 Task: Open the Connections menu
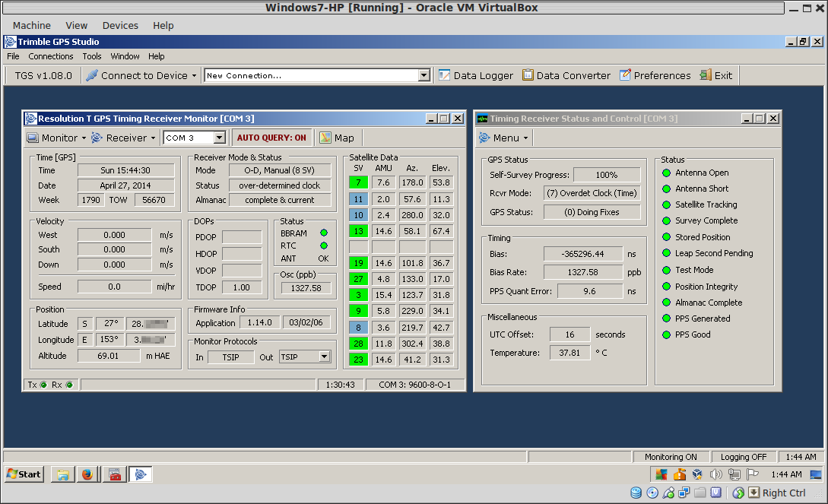tap(51, 56)
